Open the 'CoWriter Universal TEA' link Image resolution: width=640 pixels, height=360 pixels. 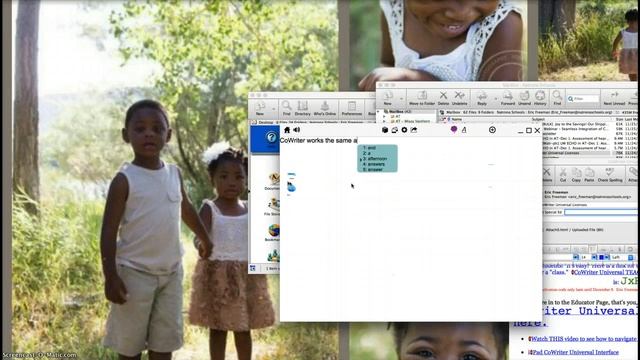click(x=606, y=272)
